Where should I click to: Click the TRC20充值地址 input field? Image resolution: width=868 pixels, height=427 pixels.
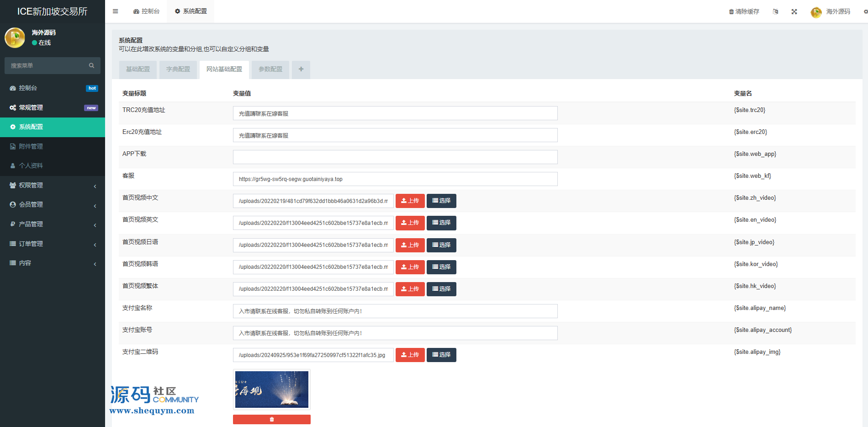tap(395, 113)
